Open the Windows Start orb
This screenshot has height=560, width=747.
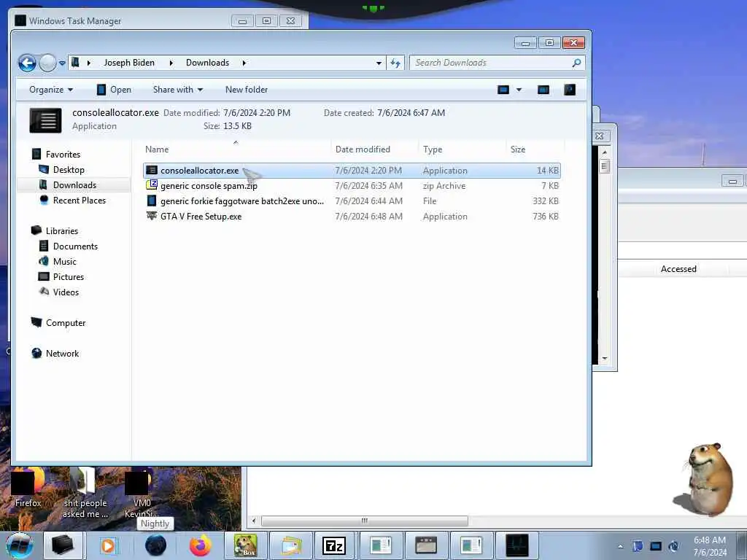(x=20, y=545)
